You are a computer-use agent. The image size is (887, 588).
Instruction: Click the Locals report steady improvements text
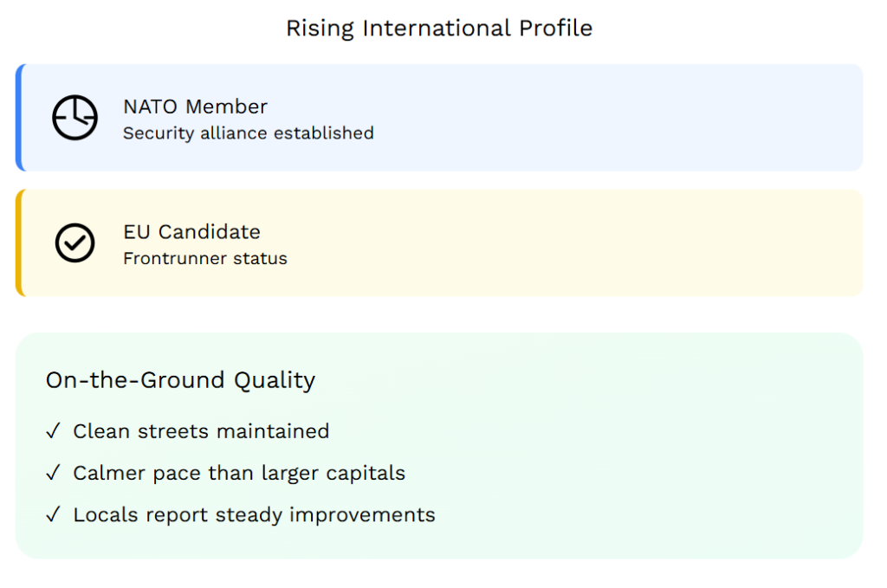coord(254,514)
